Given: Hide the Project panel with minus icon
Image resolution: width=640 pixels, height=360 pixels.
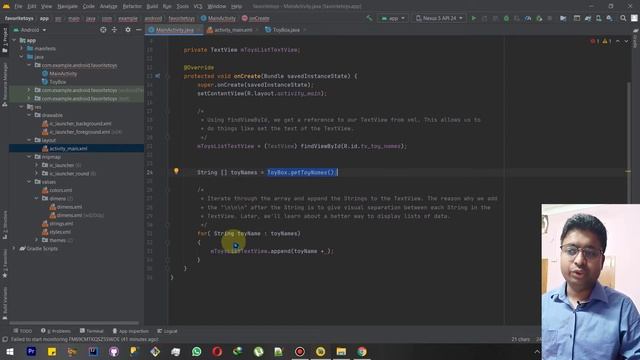Looking at the screenshot, I should click(x=138, y=30).
